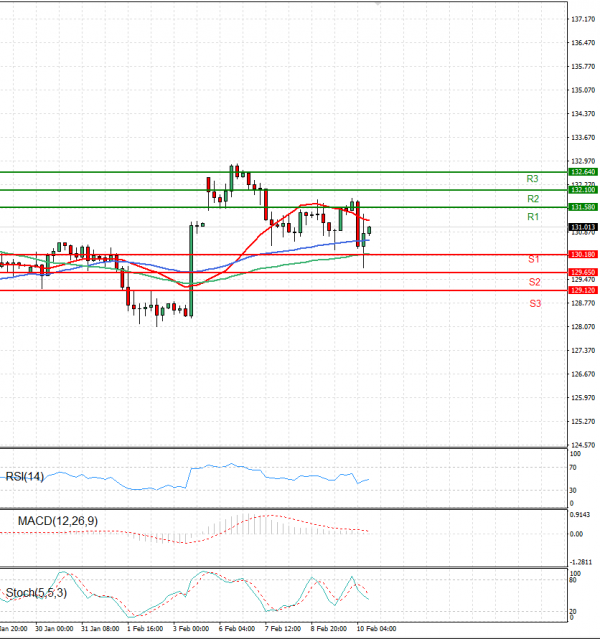Select the R3 resistance label
Screen dimensions: 600x639
(532, 179)
